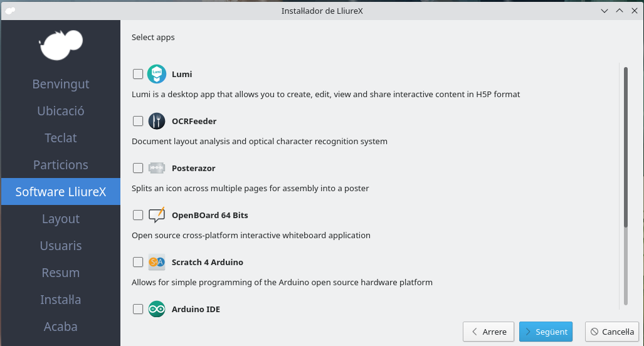
Task: Go to the Particions step in sidebar
Action: point(61,165)
